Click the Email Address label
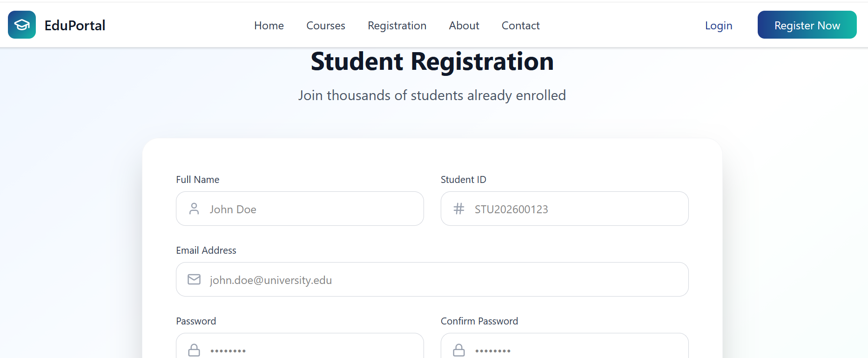Viewport: 868px width, 358px height. coord(206,250)
